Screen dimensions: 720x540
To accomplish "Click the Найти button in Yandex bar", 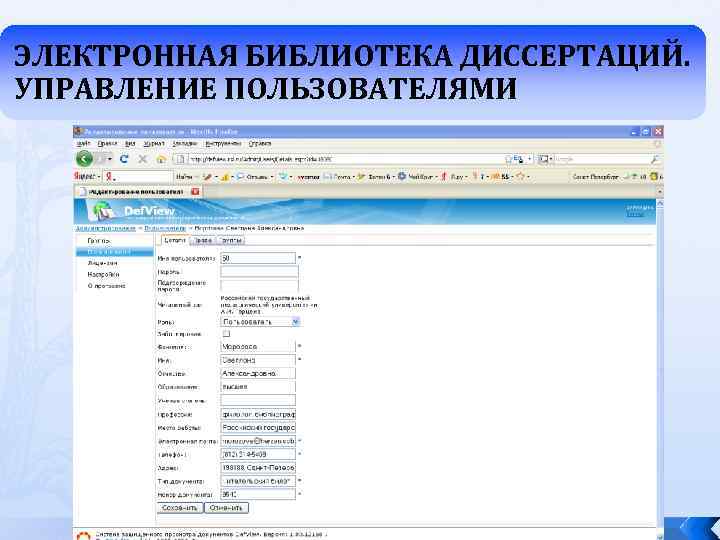I will click(x=186, y=177).
